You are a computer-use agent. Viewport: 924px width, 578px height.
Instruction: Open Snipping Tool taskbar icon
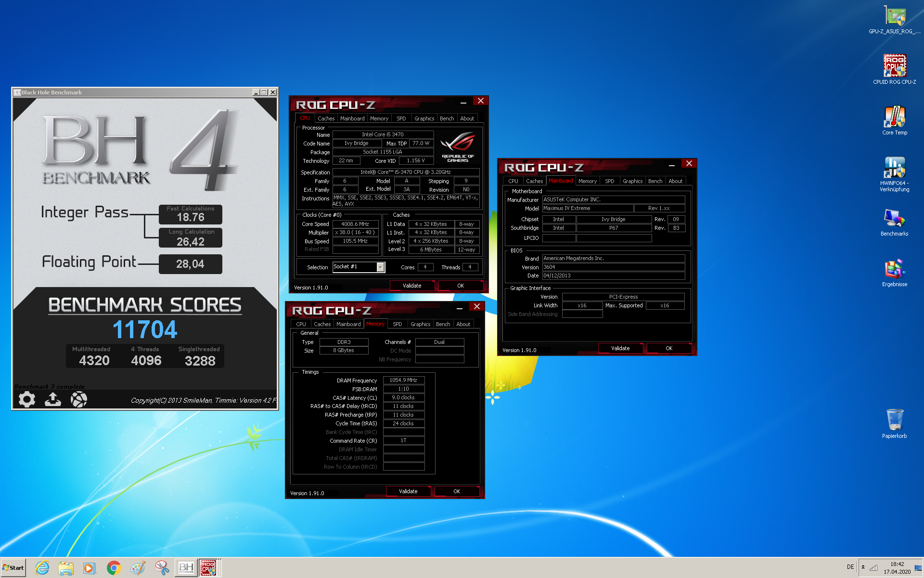point(162,568)
